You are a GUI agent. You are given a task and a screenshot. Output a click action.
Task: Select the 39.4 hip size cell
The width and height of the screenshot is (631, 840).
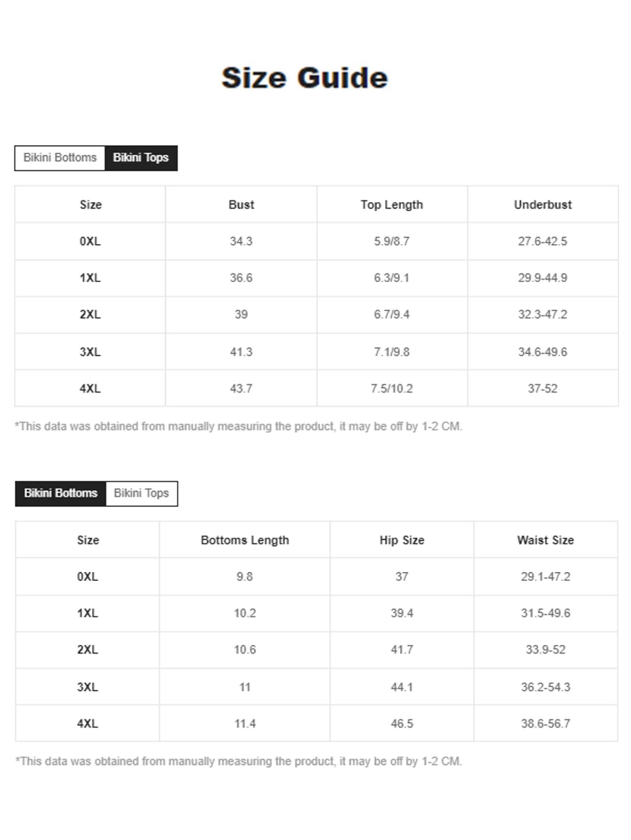click(x=402, y=613)
